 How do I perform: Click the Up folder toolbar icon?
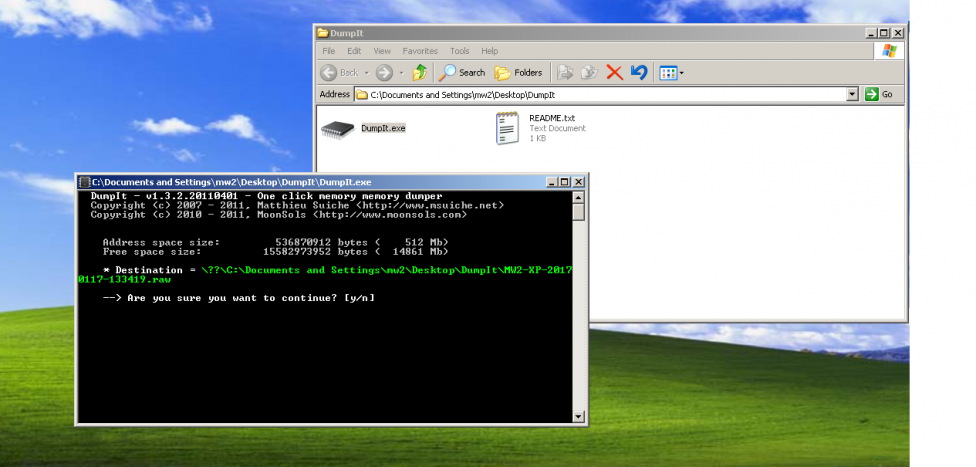tap(420, 72)
